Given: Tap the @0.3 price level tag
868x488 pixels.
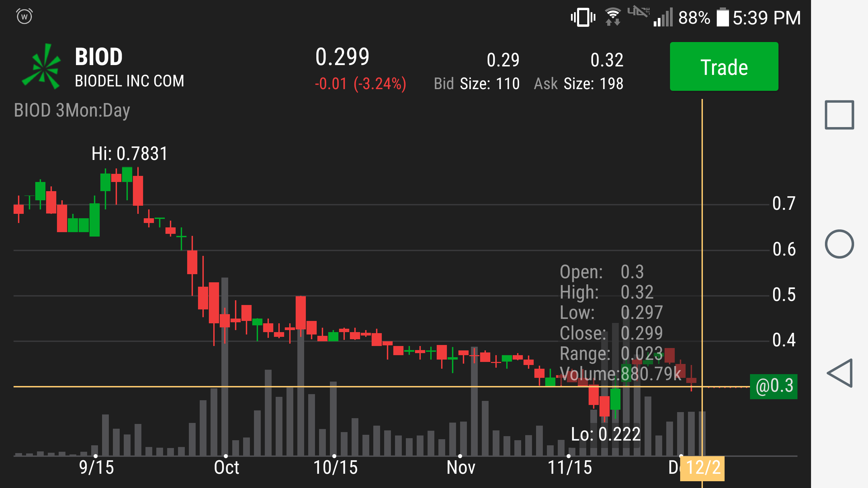Looking at the screenshot, I should coord(774,386).
